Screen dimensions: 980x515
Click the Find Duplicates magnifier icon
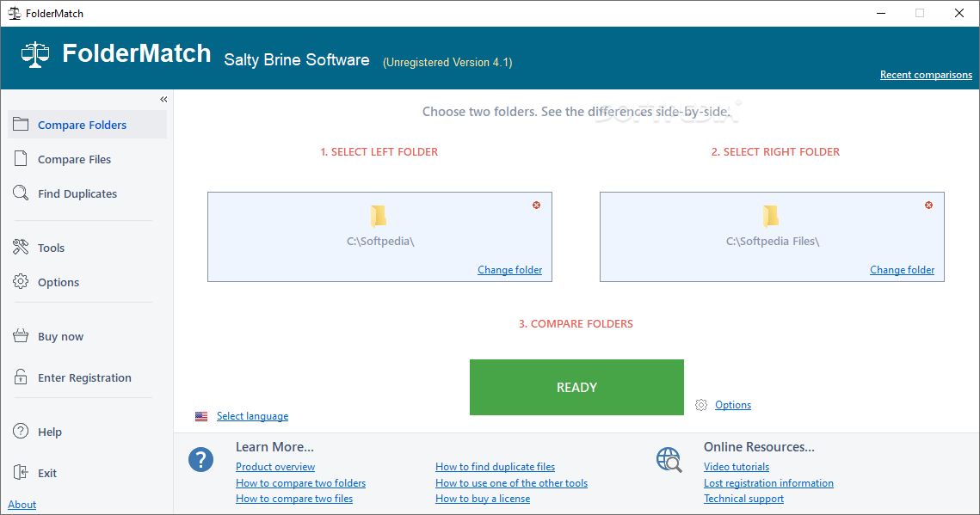pyautogui.click(x=21, y=193)
